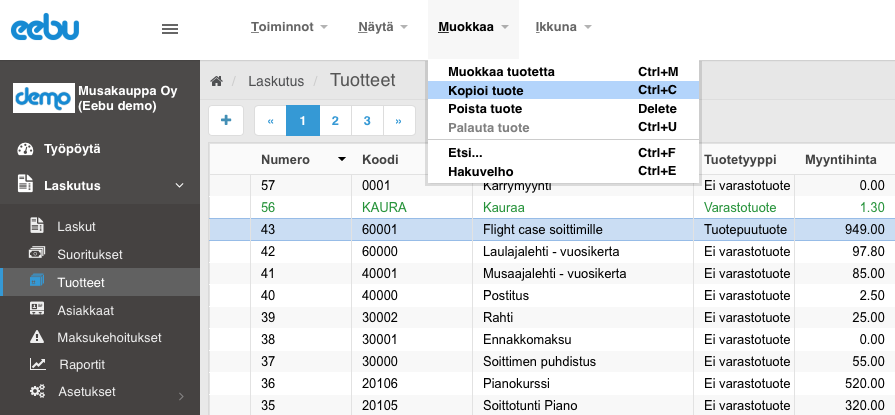Open Raportit in the sidebar

pyautogui.click(x=82, y=364)
